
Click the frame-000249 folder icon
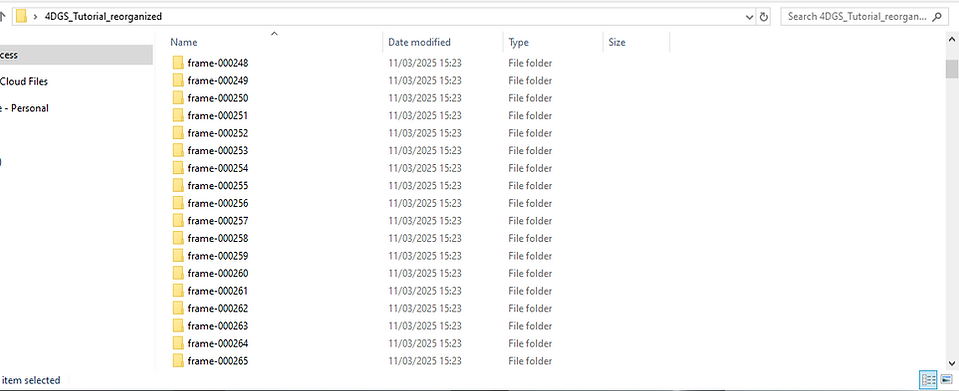click(x=178, y=80)
